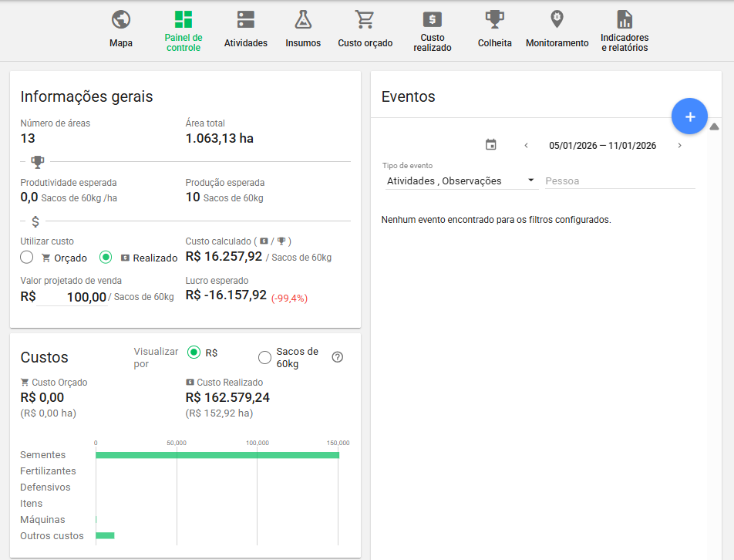Go to next week with right chevron

(679, 146)
